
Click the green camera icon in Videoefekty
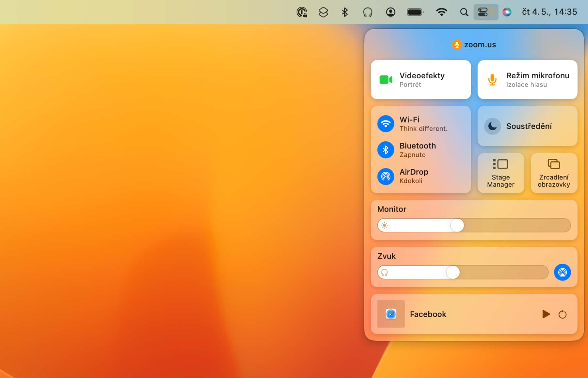[386, 80]
